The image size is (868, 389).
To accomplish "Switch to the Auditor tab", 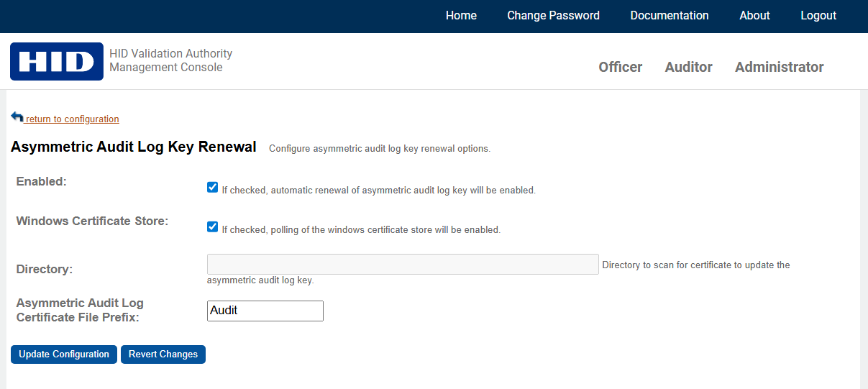I will tap(688, 67).
